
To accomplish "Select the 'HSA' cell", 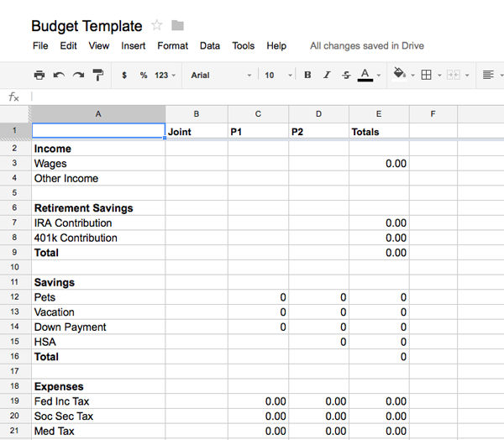I will pyautogui.click(x=98, y=342).
